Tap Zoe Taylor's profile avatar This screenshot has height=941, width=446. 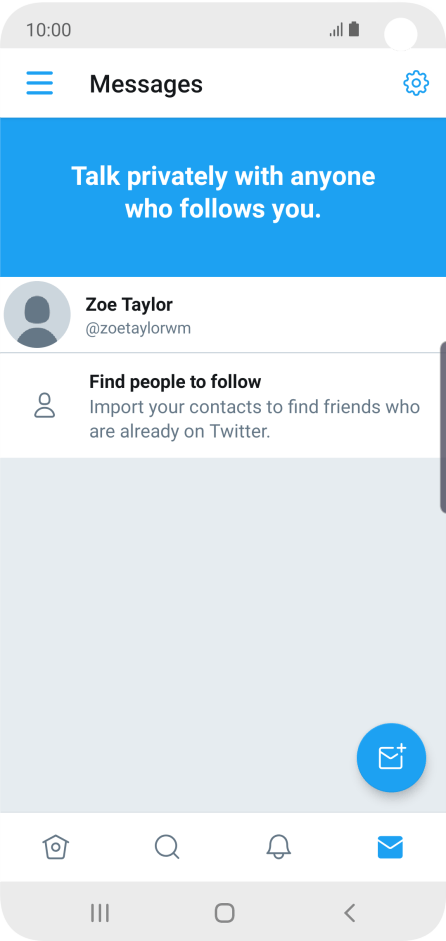37,314
